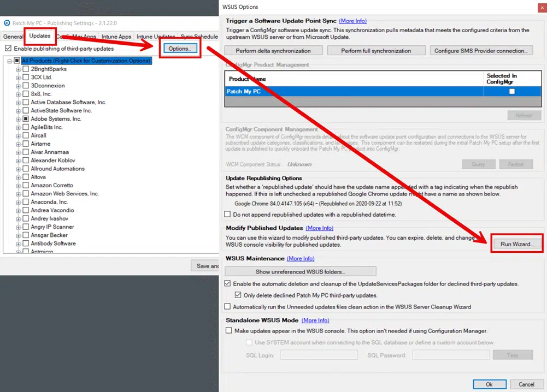Open the Intune Apps tab
The height and width of the screenshot is (392, 547).
[117, 37]
